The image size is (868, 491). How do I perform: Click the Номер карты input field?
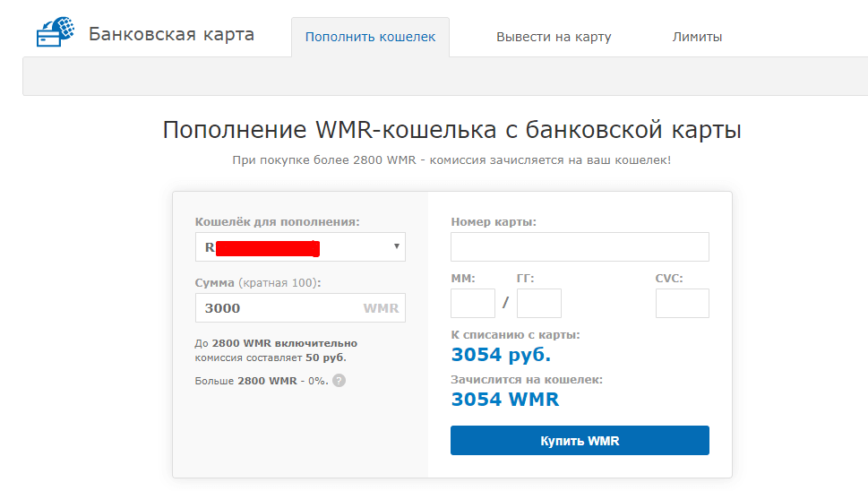pyautogui.click(x=579, y=246)
